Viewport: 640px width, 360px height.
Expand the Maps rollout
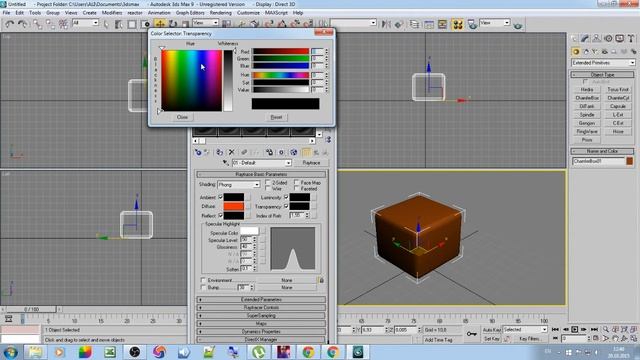coord(261,323)
